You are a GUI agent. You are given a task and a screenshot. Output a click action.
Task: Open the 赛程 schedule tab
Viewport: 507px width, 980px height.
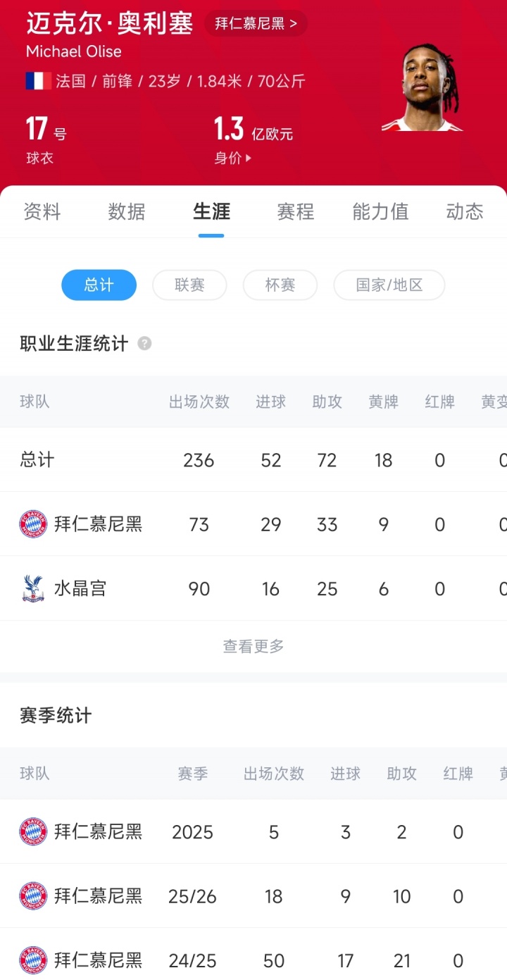point(296,211)
